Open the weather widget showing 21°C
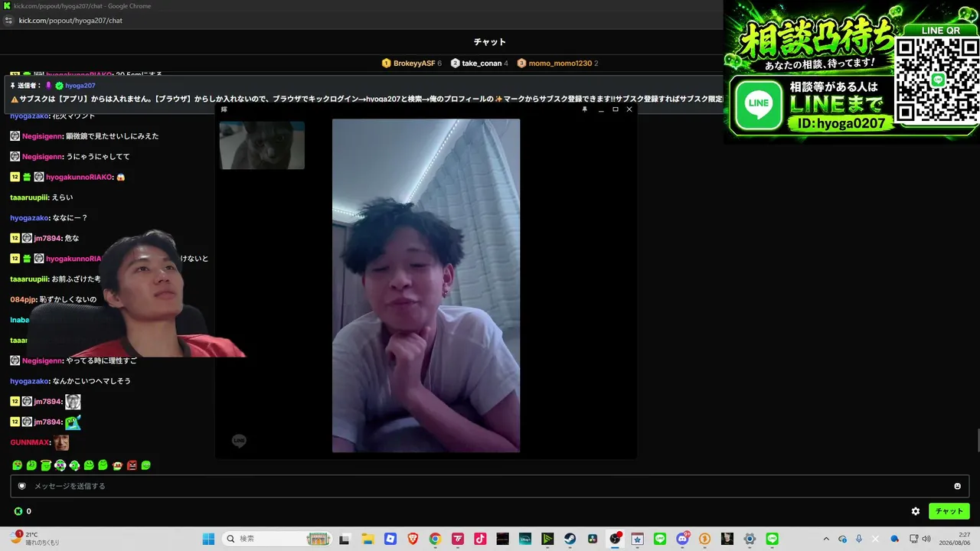The image size is (980, 551). (34, 539)
